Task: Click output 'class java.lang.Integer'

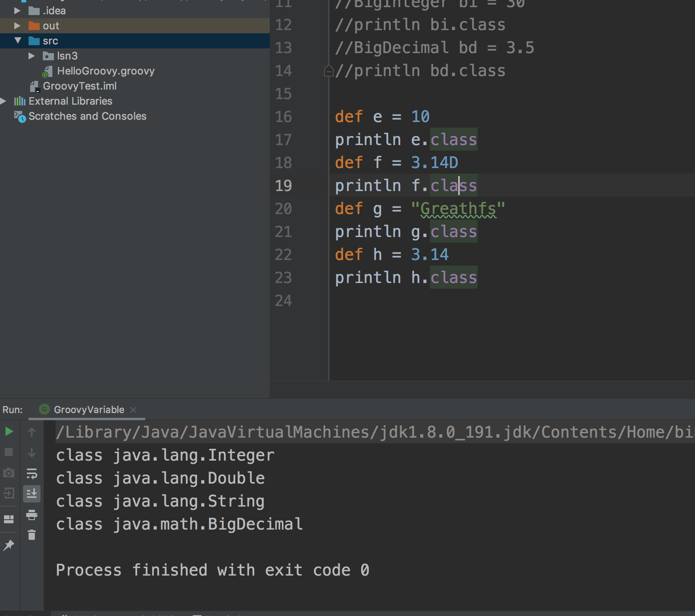Action: tap(165, 455)
